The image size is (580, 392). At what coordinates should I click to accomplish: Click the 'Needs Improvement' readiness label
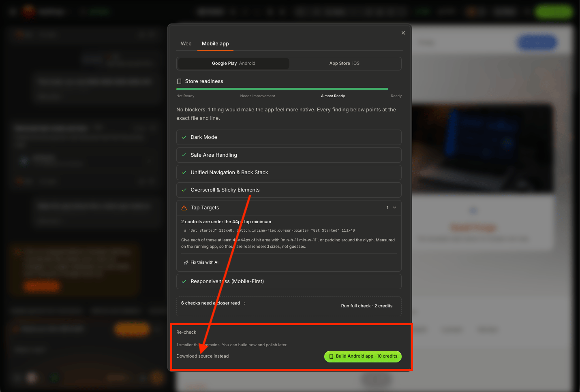click(x=257, y=96)
